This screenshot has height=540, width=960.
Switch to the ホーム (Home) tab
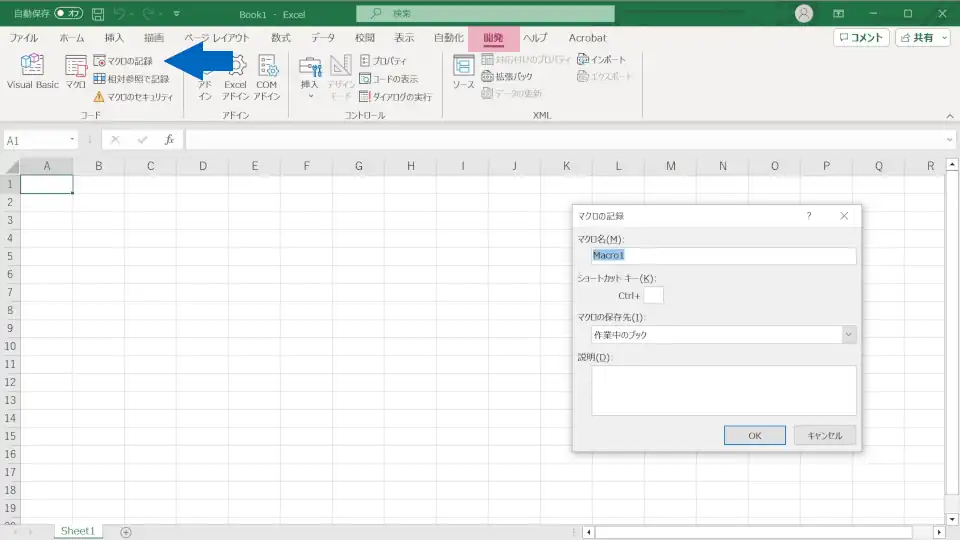[x=72, y=38]
